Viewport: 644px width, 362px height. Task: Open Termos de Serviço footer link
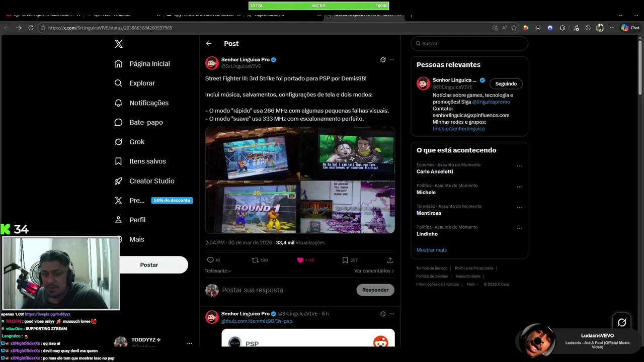pos(432,268)
